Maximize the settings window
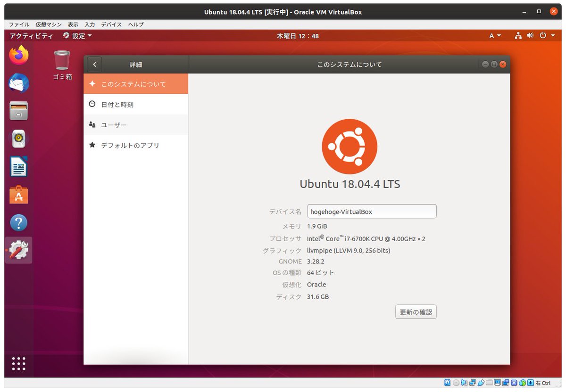 (494, 65)
